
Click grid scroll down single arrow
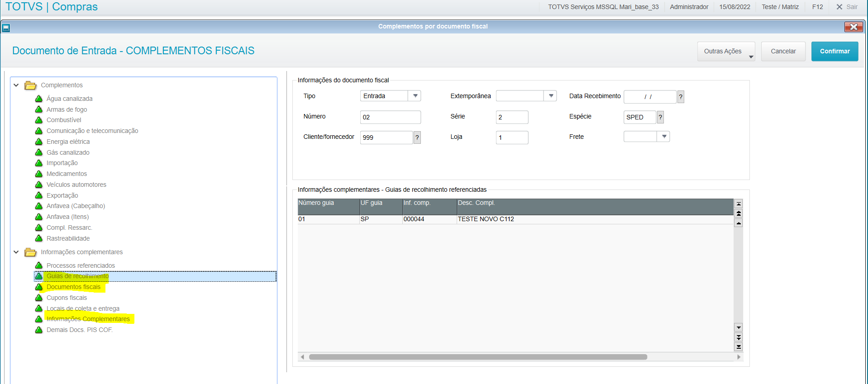coord(739,327)
